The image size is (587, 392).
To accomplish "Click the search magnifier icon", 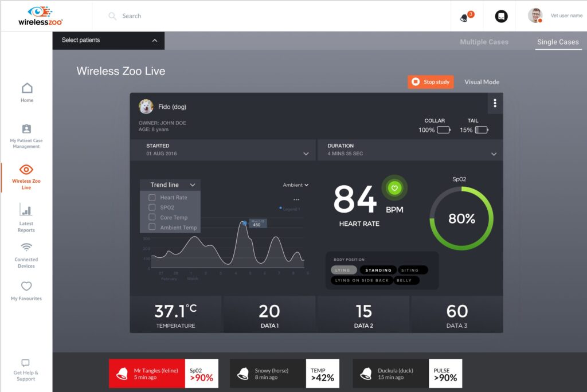I will point(112,16).
